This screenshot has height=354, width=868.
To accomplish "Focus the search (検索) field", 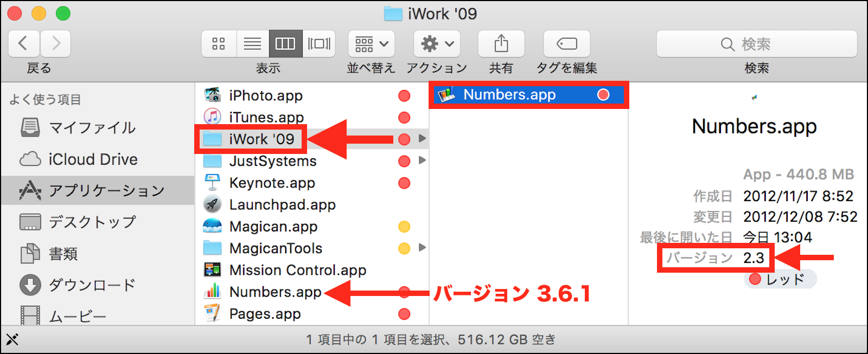I will (x=757, y=43).
